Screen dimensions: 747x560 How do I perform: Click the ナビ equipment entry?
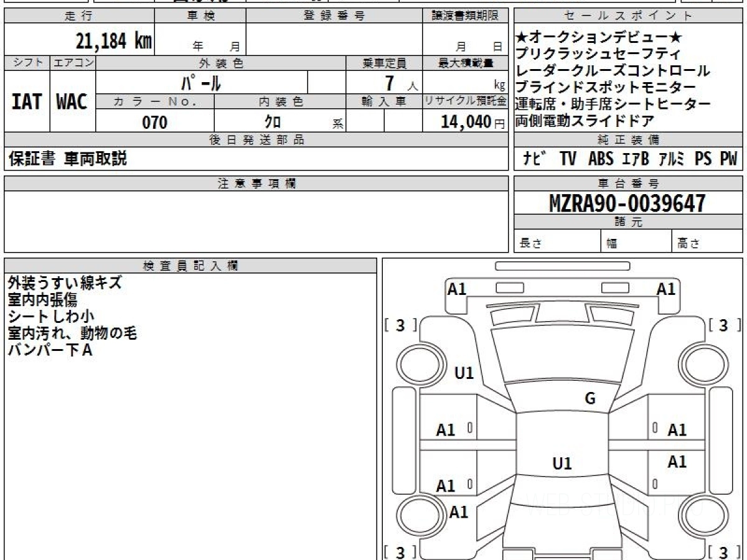coord(535,159)
